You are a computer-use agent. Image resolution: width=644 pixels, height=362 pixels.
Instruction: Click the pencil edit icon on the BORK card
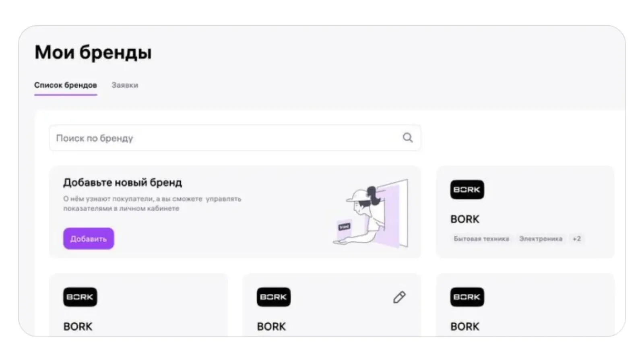click(x=399, y=297)
